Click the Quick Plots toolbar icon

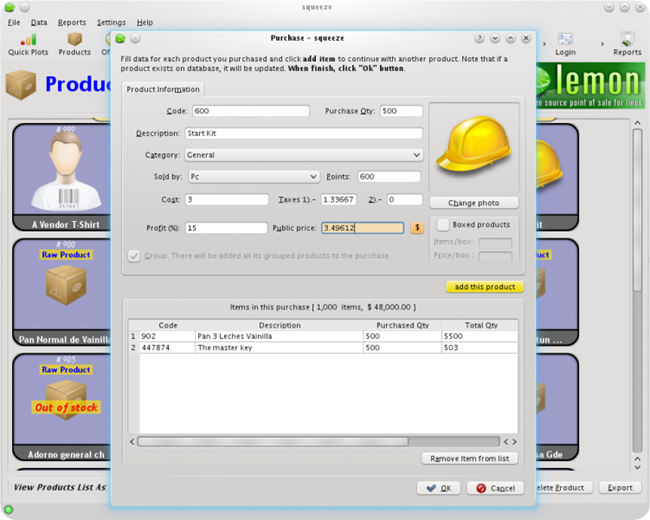click(28, 43)
